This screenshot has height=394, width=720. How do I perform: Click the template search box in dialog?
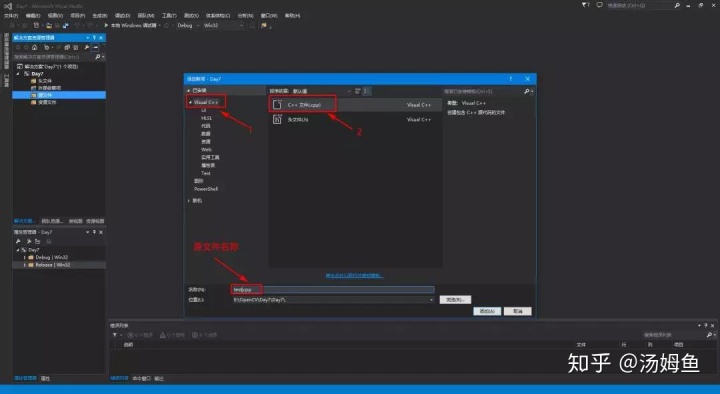pyautogui.click(x=484, y=91)
